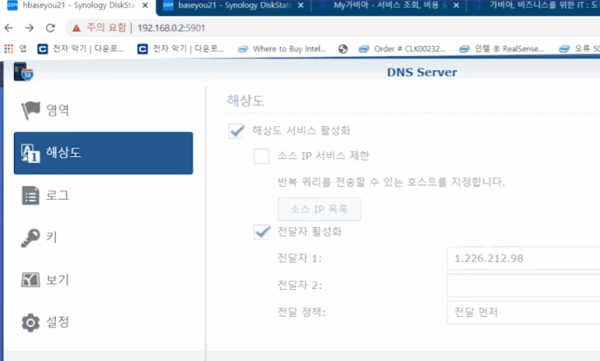The width and height of the screenshot is (600, 361).
Task: Open Order # CLK00232... bookmark
Action: 402,49
